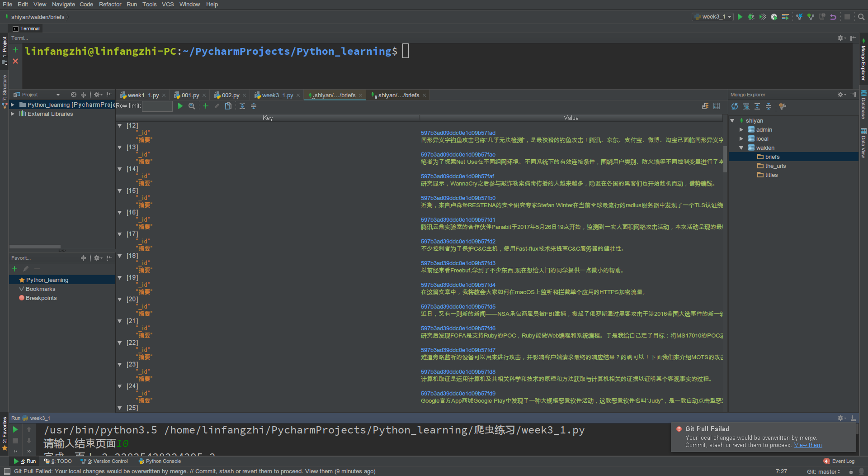Select the titles collection
Image resolution: width=868 pixels, height=476 pixels.
click(x=771, y=175)
